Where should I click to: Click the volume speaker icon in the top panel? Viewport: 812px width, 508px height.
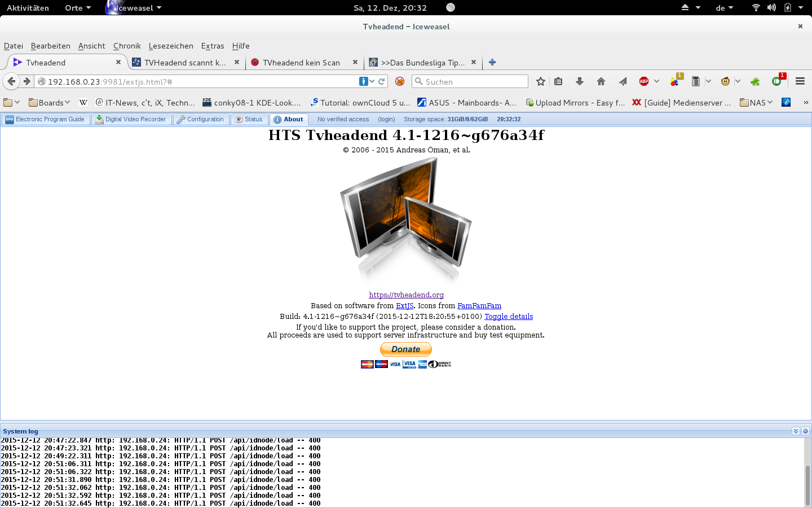click(x=771, y=7)
